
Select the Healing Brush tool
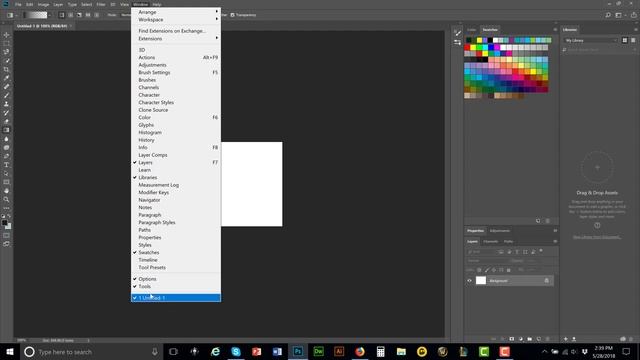pyautogui.click(x=6, y=87)
